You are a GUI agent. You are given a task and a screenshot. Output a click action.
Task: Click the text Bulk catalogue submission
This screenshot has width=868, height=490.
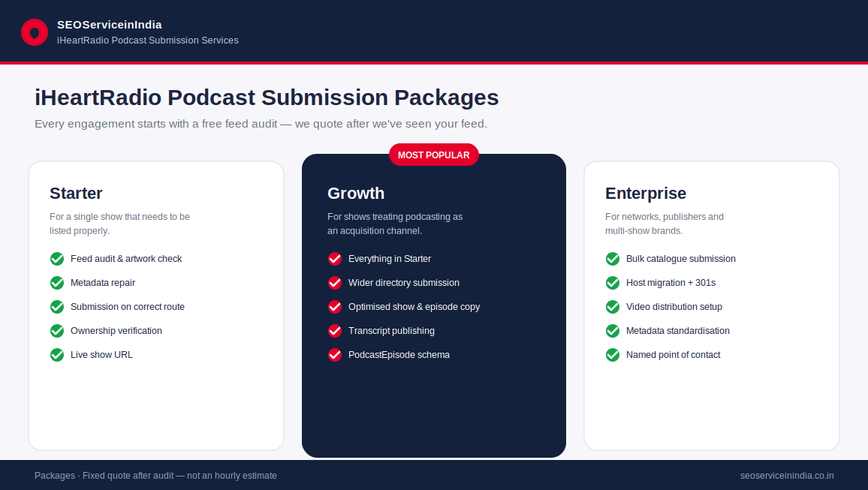(x=681, y=259)
